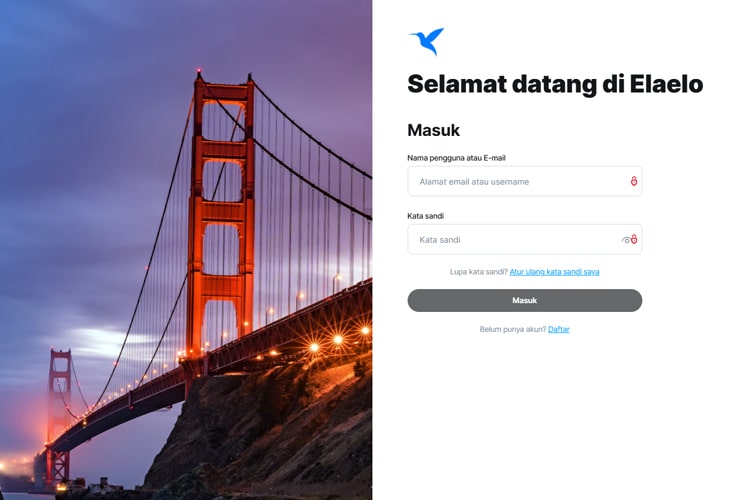Click the blue hummingbird Elaelo logo
This screenshot has width=750, height=500.
pyautogui.click(x=427, y=41)
